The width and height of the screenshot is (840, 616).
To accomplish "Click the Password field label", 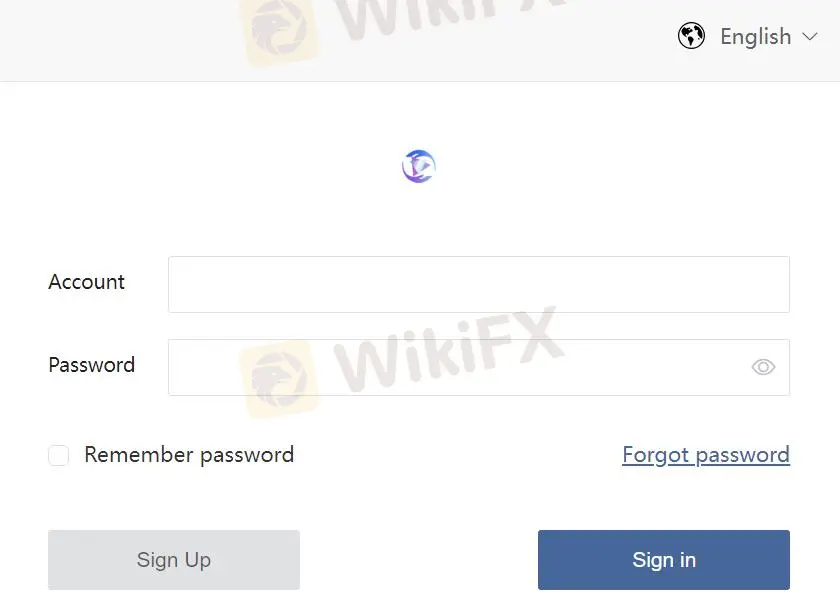I will click(x=91, y=365).
